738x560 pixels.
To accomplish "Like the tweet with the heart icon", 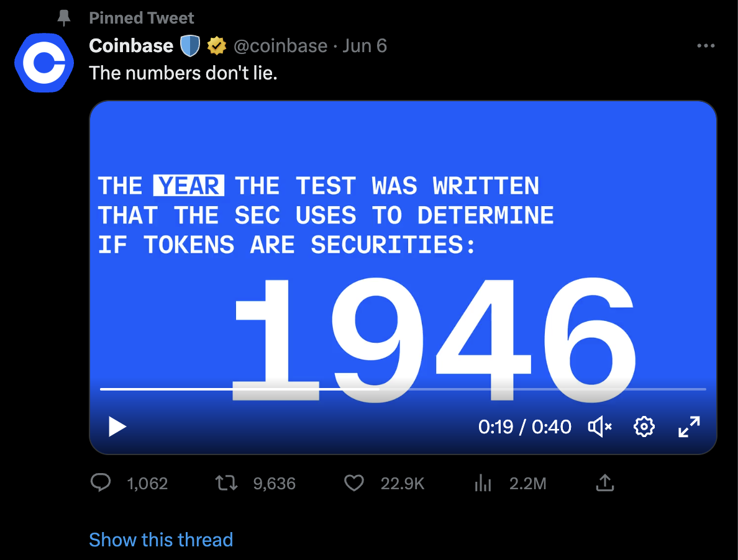I will pyautogui.click(x=354, y=483).
